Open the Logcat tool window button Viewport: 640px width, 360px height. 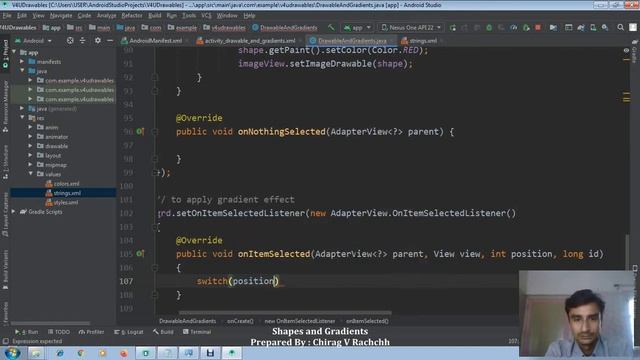129,332
